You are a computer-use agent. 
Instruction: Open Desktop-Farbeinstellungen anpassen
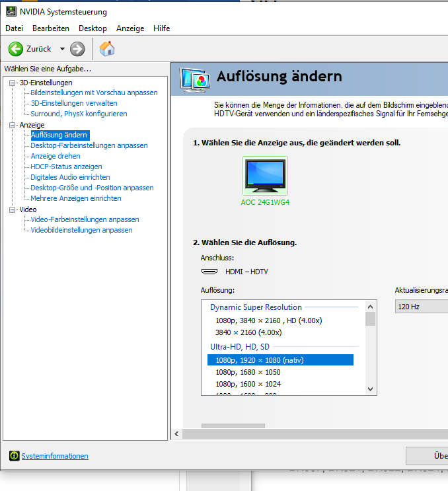[x=89, y=145]
